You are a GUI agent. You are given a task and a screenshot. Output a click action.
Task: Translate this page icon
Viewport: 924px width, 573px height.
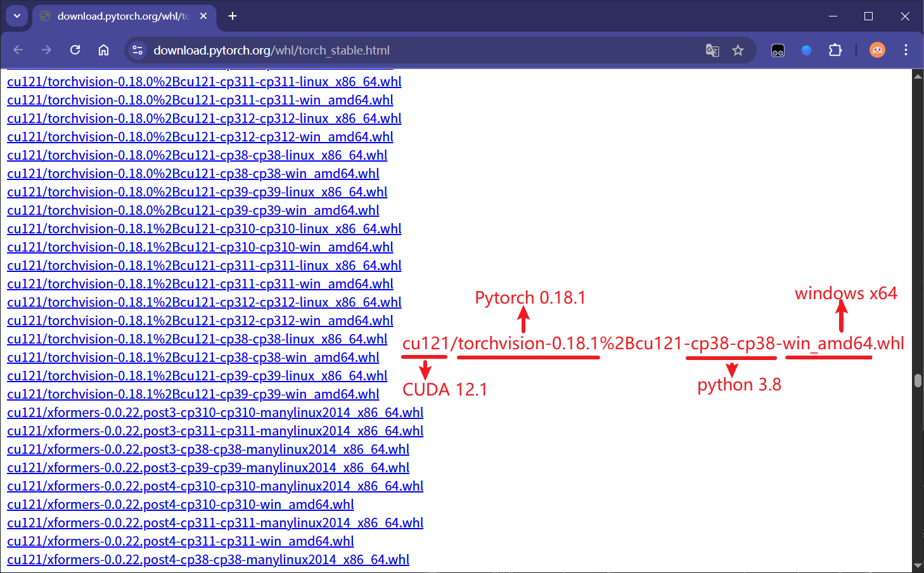coord(712,50)
